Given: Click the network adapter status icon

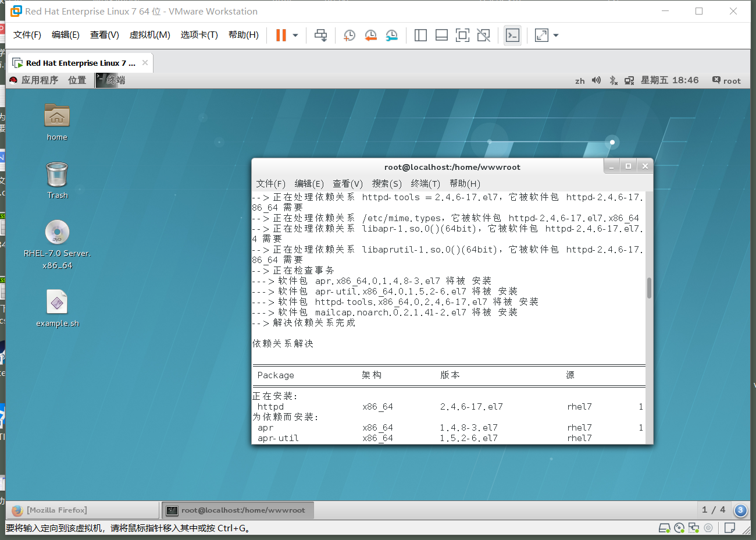Looking at the screenshot, I should [x=694, y=528].
